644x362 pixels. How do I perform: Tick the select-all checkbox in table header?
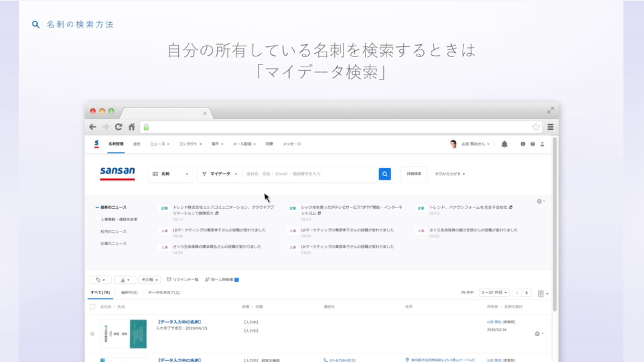point(92,307)
